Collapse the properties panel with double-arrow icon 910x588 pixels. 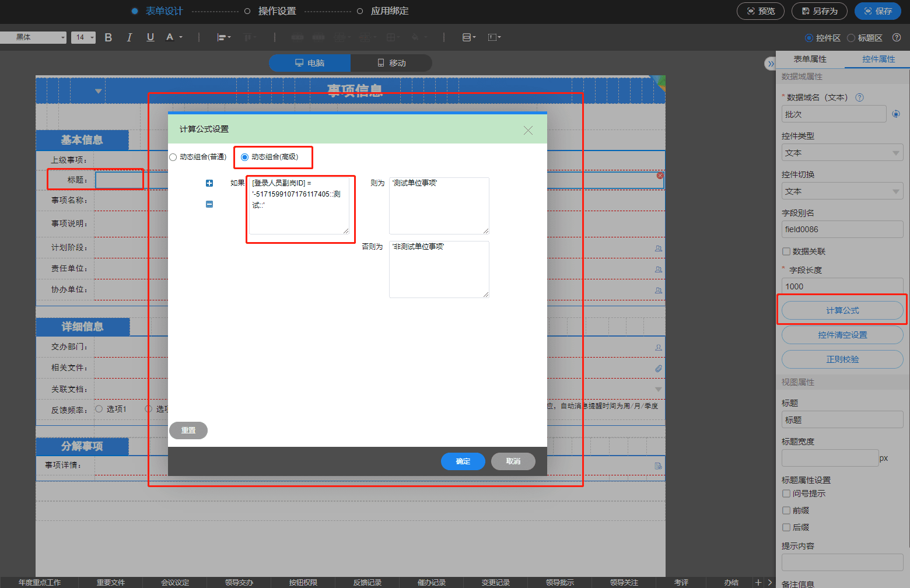771,64
